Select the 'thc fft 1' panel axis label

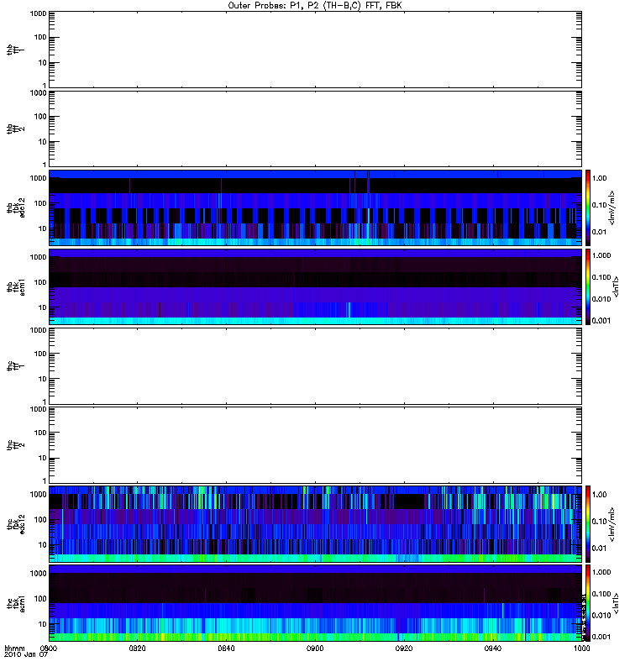[15, 366]
